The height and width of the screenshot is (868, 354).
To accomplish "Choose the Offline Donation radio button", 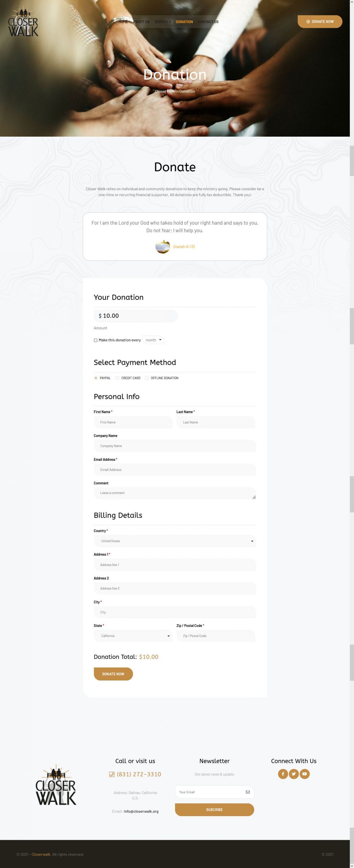I will pyautogui.click(x=147, y=378).
